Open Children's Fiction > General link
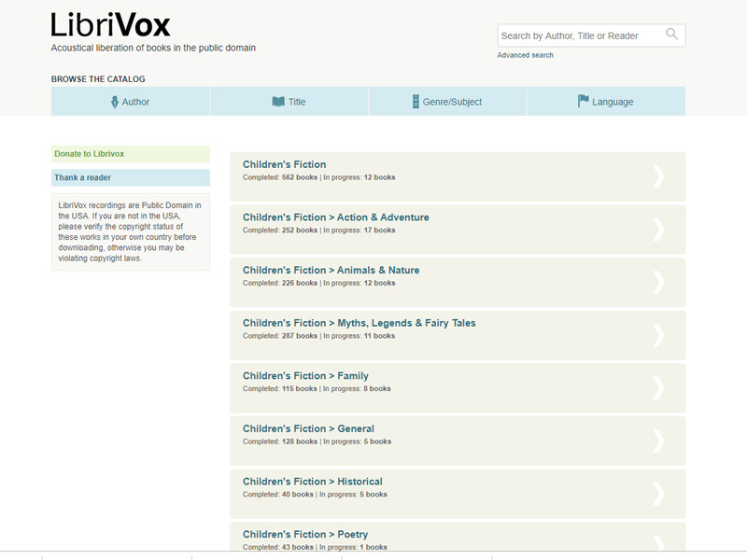The width and height of the screenshot is (747, 560). pos(308,428)
